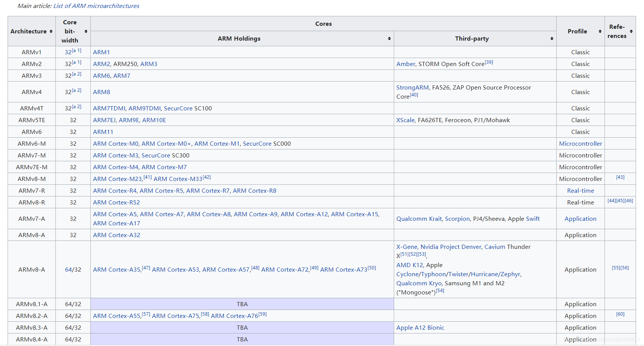Open ARM Cortex-A72 link
Screen dimensions: 644x346
(x=285, y=270)
